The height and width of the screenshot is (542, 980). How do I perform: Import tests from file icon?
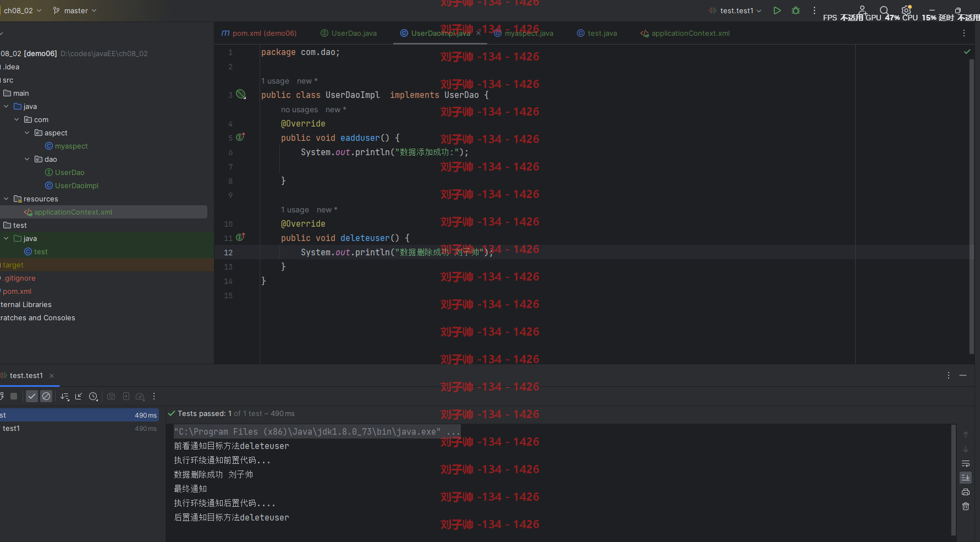pos(125,396)
